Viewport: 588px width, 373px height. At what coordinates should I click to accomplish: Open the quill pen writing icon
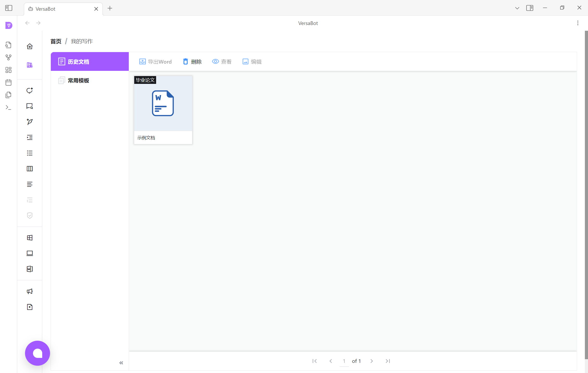click(x=30, y=122)
